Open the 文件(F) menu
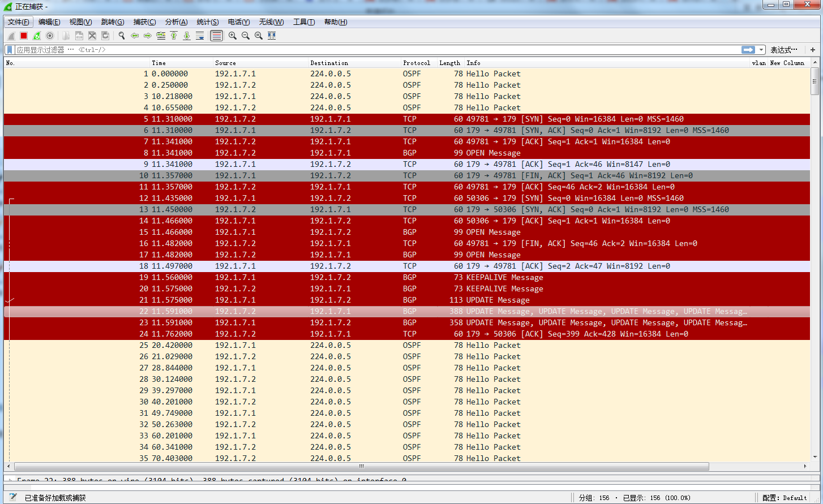 [19, 22]
